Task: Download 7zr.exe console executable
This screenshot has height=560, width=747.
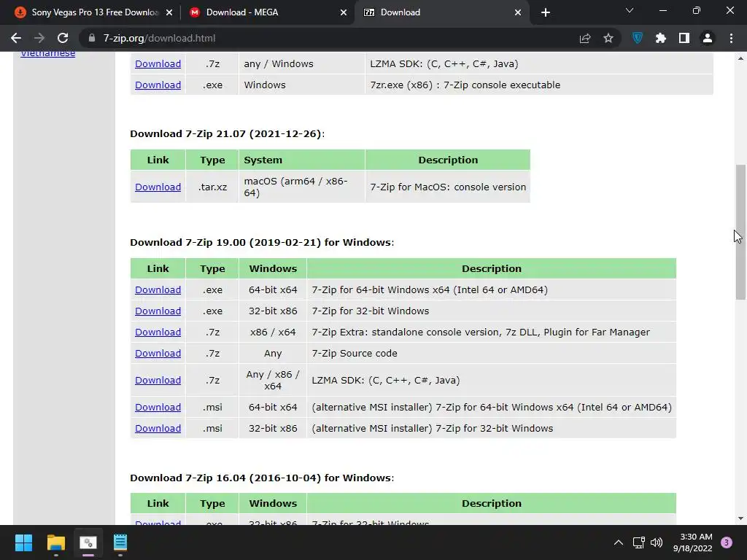Action: coord(158,85)
